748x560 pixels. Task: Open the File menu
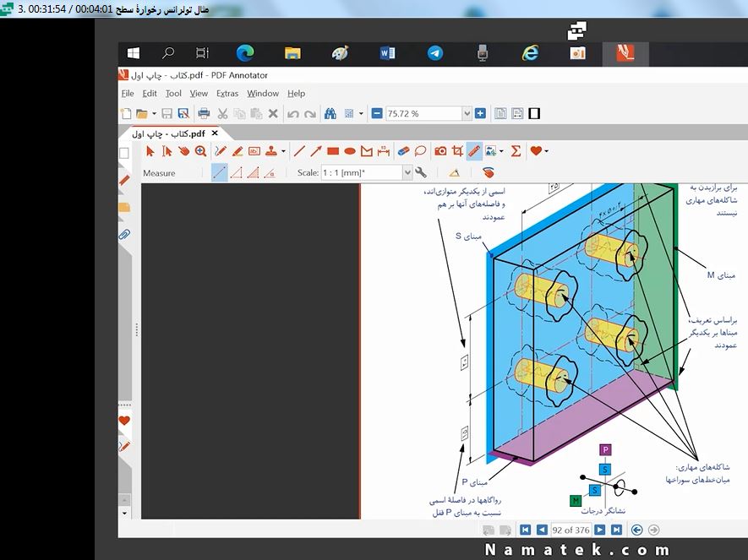click(x=128, y=94)
